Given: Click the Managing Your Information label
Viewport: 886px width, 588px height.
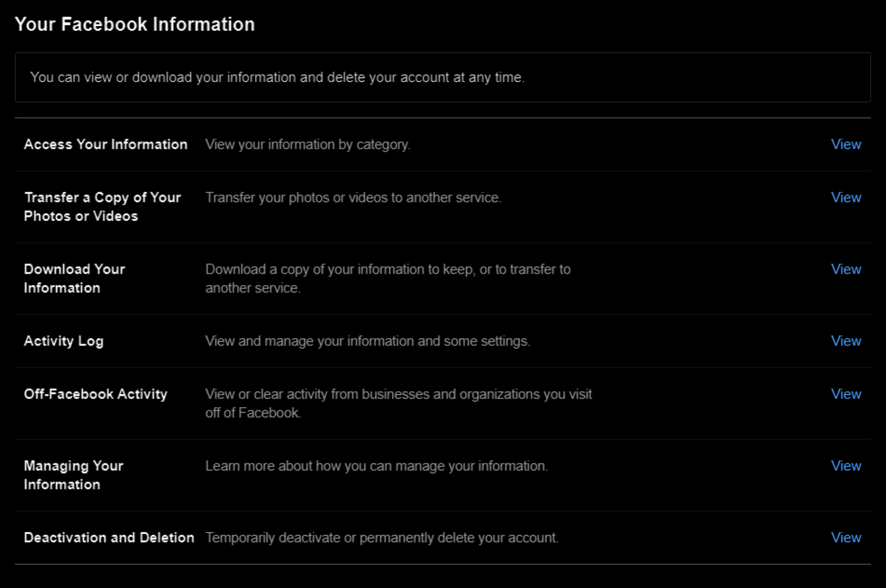Looking at the screenshot, I should pyautogui.click(x=74, y=475).
